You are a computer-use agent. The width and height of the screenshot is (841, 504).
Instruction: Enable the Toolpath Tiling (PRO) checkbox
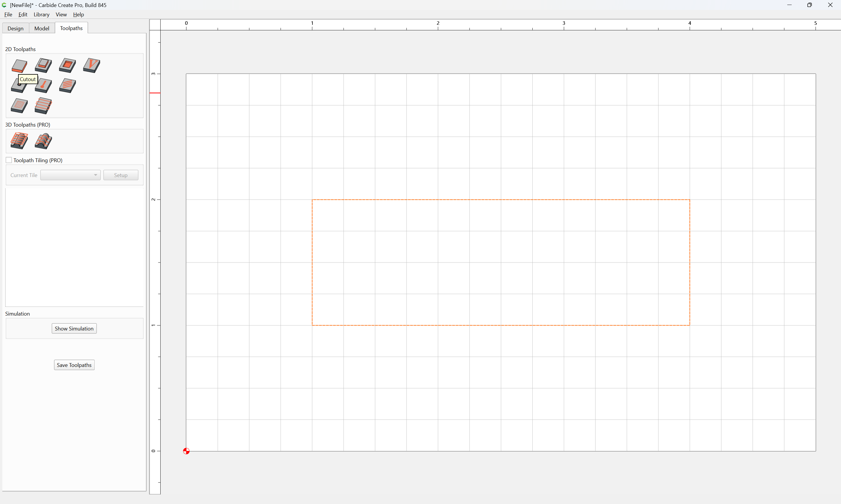click(x=9, y=160)
